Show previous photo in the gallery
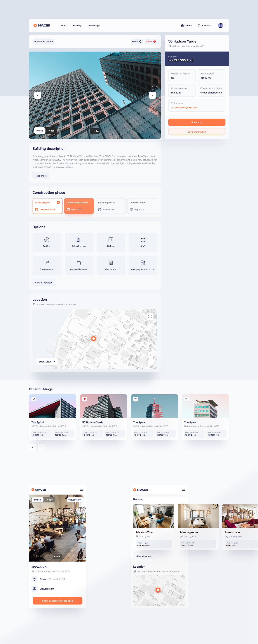 click(38, 95)
